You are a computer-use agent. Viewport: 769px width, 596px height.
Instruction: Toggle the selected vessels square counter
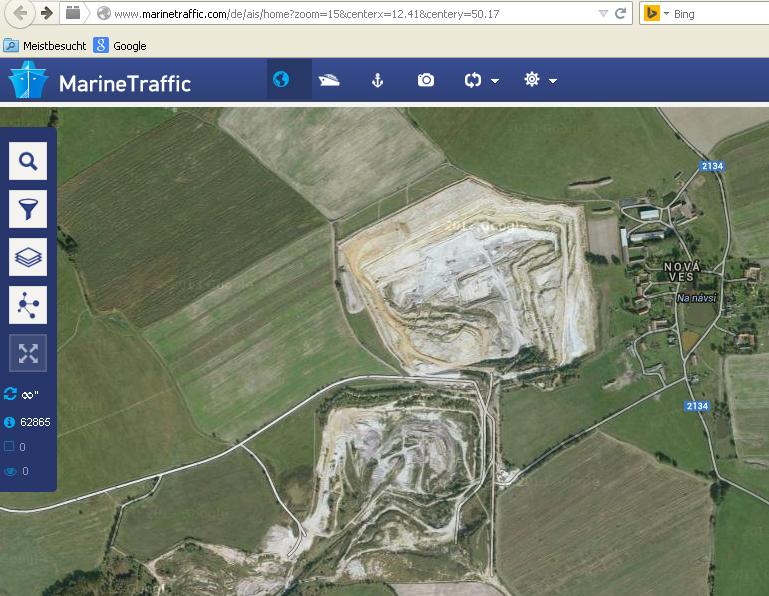pos(10,447)
